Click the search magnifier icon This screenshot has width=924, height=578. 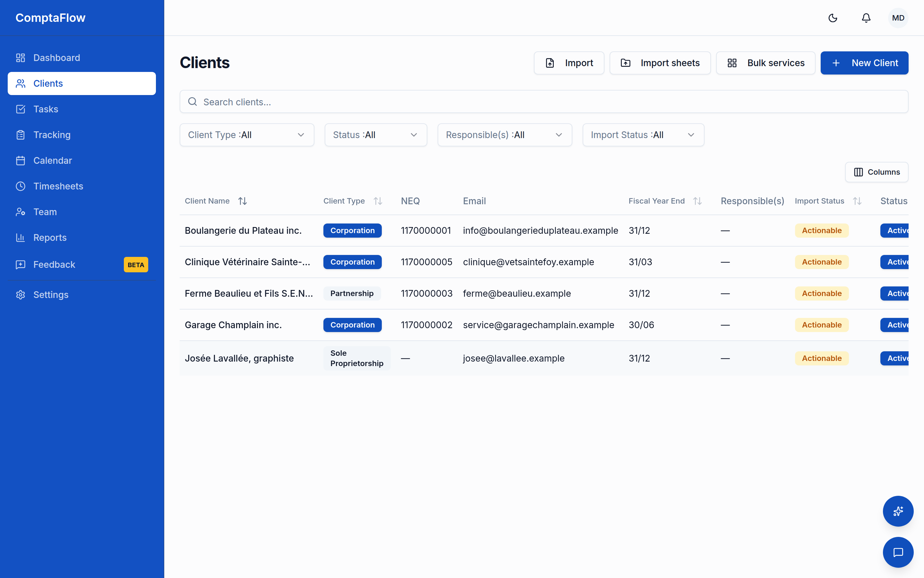pyautogui.click(x=193, y=102)
